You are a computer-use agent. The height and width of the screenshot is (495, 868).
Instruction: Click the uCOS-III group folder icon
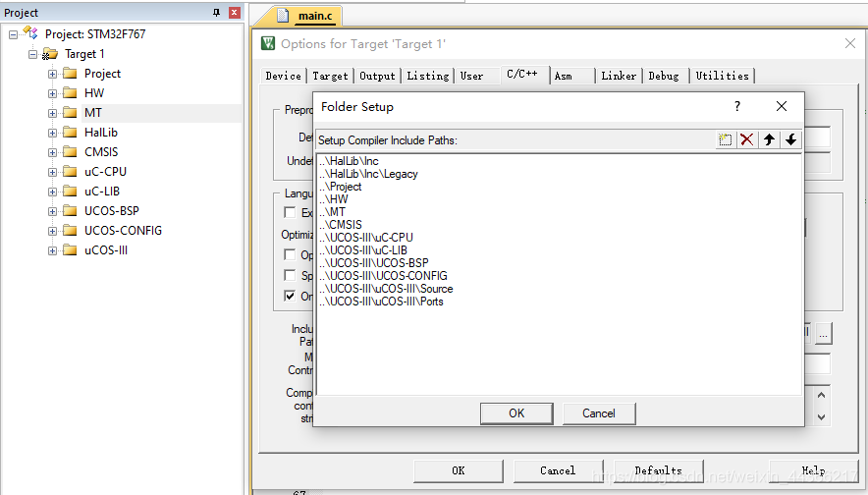[x=70, y=249]
